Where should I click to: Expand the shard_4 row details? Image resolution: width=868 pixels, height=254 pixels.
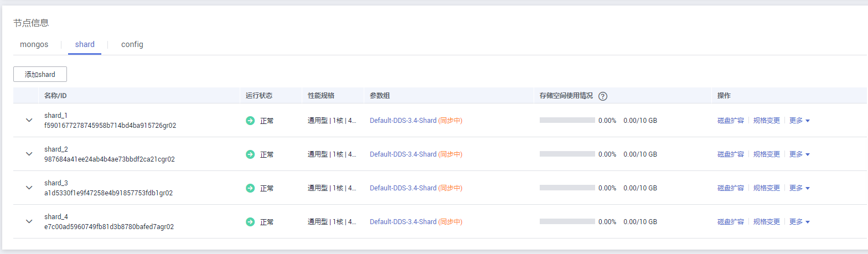pyautogui.click(x=29, y=222)
